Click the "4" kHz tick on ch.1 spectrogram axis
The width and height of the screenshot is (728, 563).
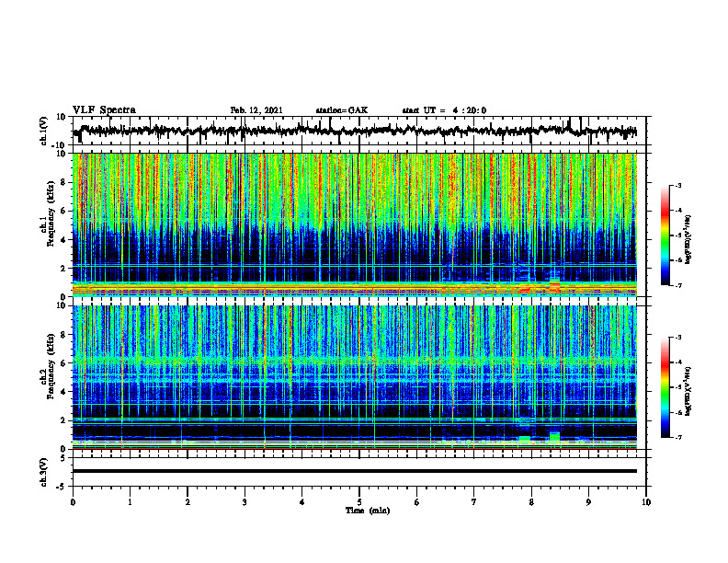pyautogui.click(x=63, y=240)
